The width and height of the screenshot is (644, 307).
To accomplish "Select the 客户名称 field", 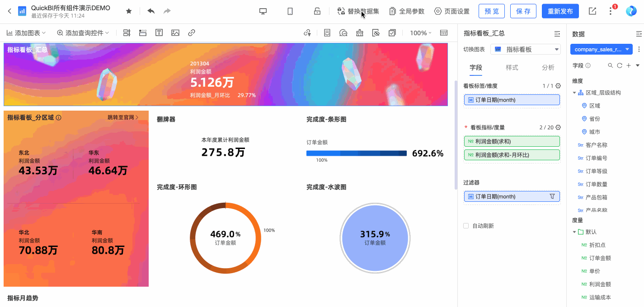I will pyautogui.click(x=597, y=145).
